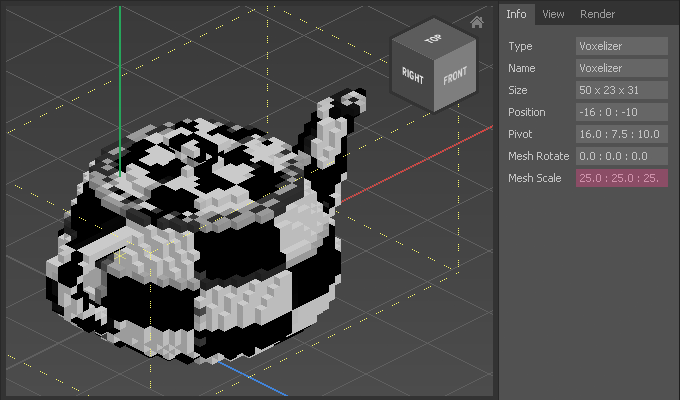
Task: Select the yellow pivot marker on teapot
Action: (x=120, y=256)
